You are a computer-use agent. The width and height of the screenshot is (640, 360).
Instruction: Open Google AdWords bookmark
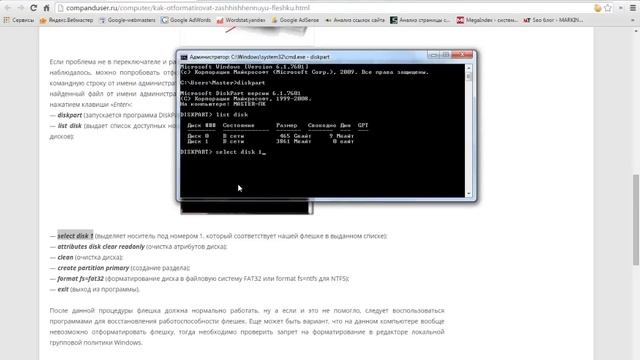tap(186, 20)
